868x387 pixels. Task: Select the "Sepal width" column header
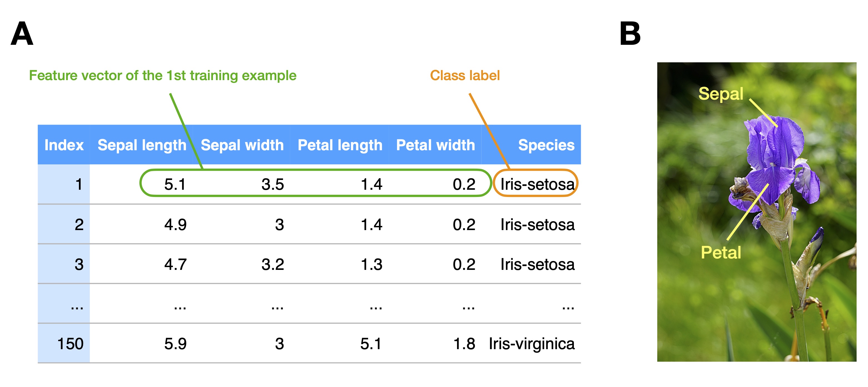point(242,145)
